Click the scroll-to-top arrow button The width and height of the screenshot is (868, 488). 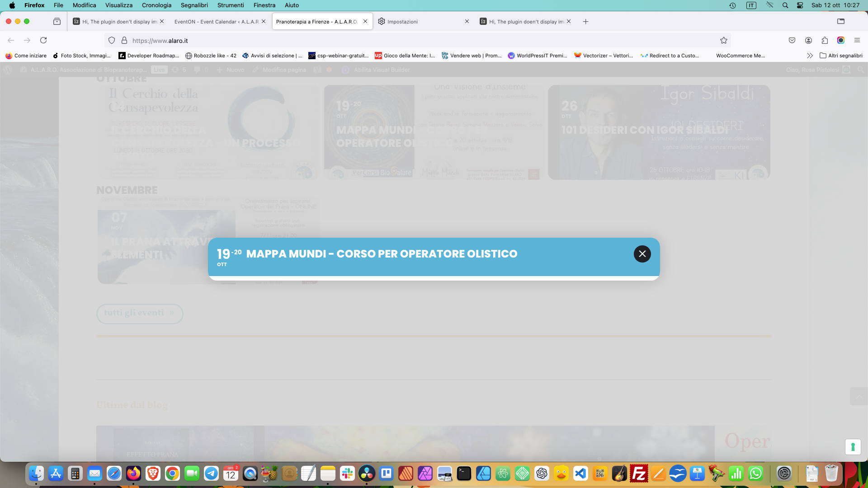859,396
